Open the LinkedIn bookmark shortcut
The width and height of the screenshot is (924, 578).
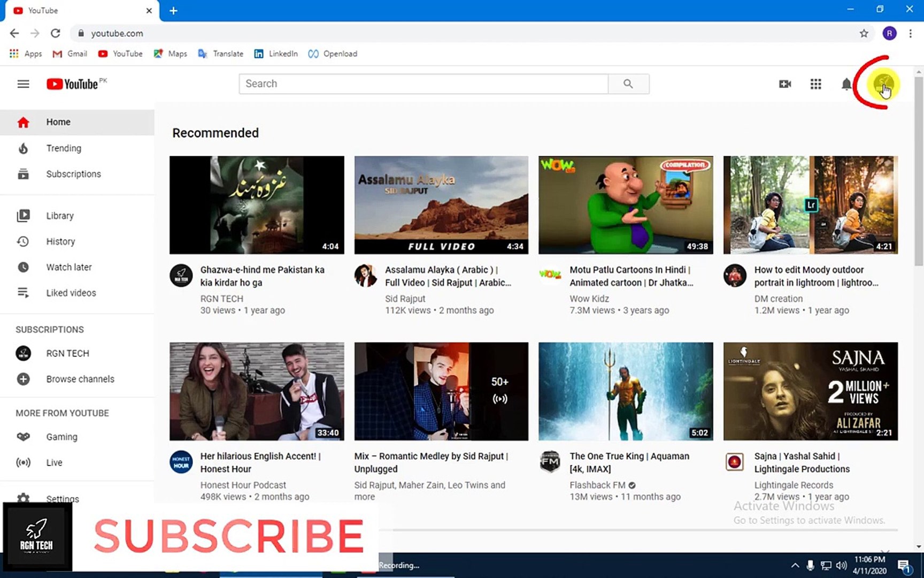pos(276,54)
